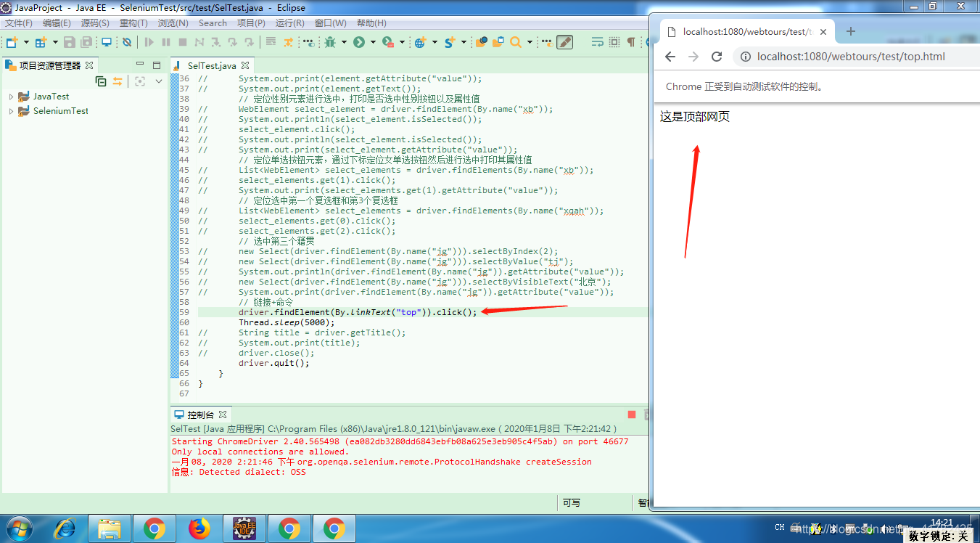Click the Resume debug icon
The height and width of the screenshot is (543, 980).
click(149, 42)
